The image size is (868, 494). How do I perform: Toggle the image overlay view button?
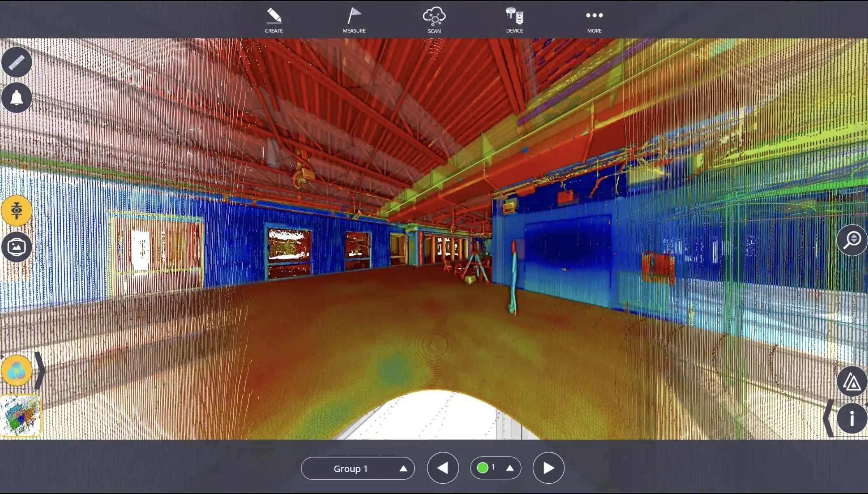coord(16,247)
